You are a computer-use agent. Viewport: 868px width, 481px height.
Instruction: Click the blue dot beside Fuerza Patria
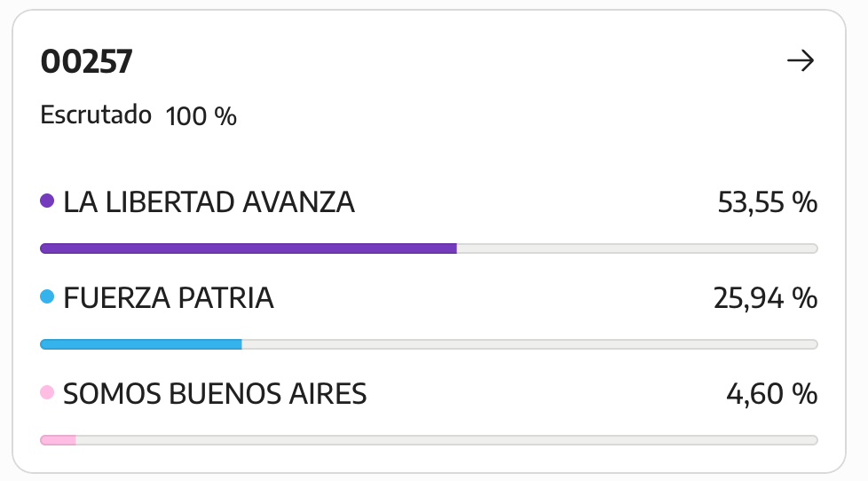[47, 296]
